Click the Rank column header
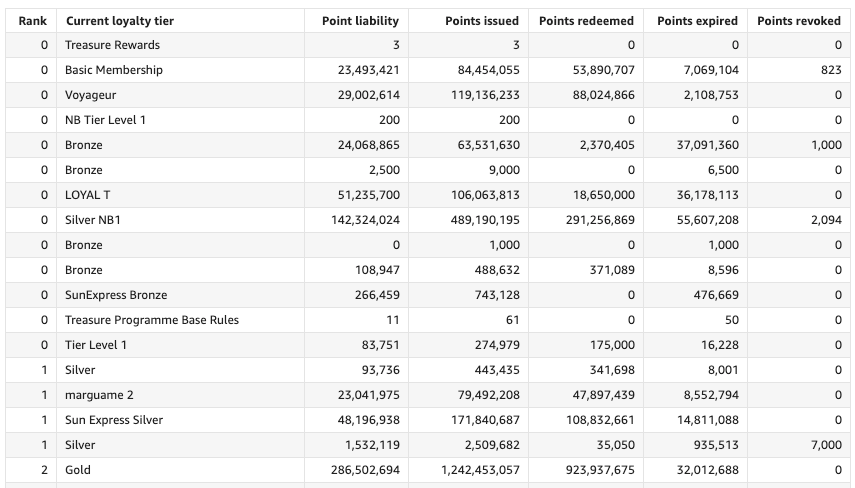The image size is (855, 488). 33,21
